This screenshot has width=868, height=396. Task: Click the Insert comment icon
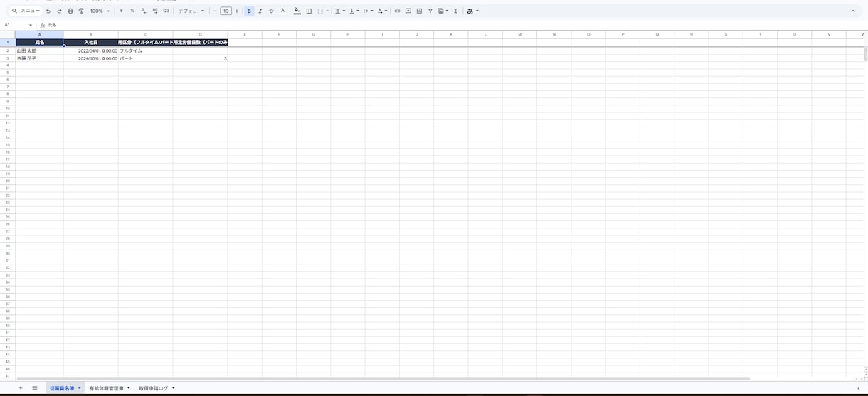click(408, 11)
